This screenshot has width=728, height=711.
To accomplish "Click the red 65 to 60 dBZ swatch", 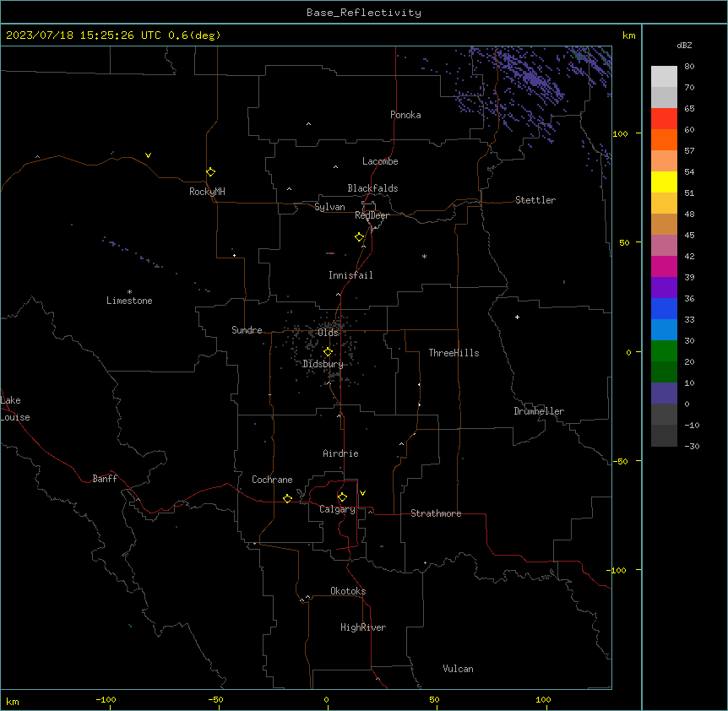I will click(664, 119).
